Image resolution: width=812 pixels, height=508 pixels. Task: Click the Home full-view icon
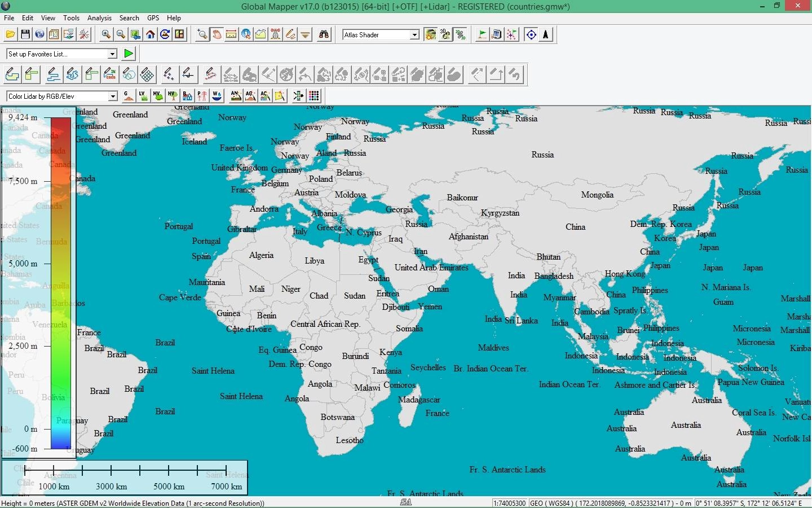150,34
